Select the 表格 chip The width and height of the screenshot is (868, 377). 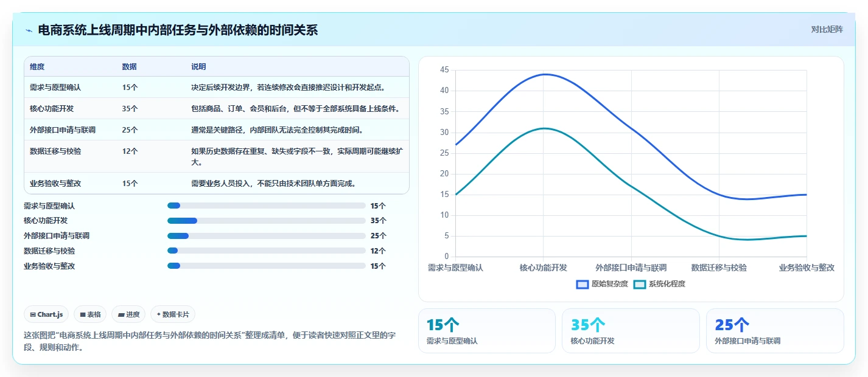(90, 314)
